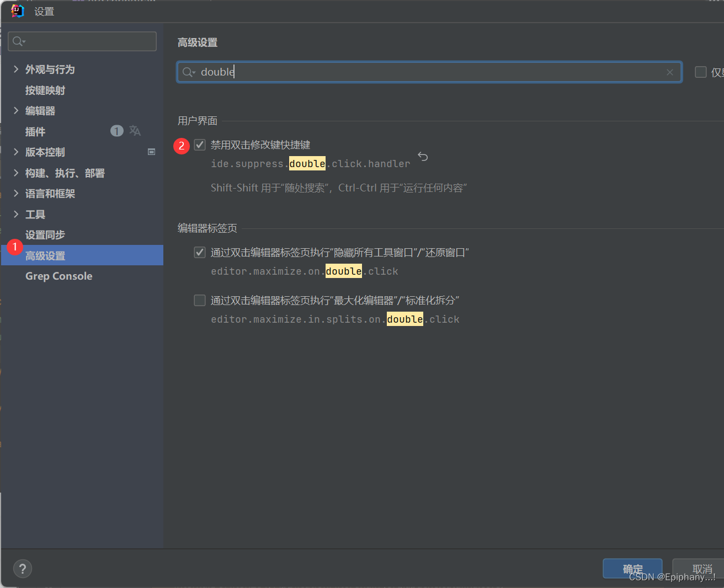The image size is (724, 588).
Task: Select 语言和框架 settings category label
Action: coord(50,194)
